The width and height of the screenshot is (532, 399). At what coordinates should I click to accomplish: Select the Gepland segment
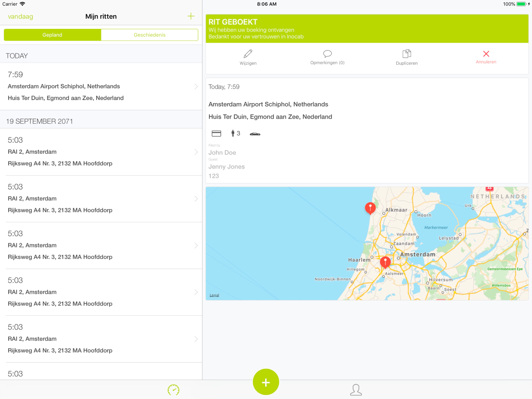pos(52,35)
